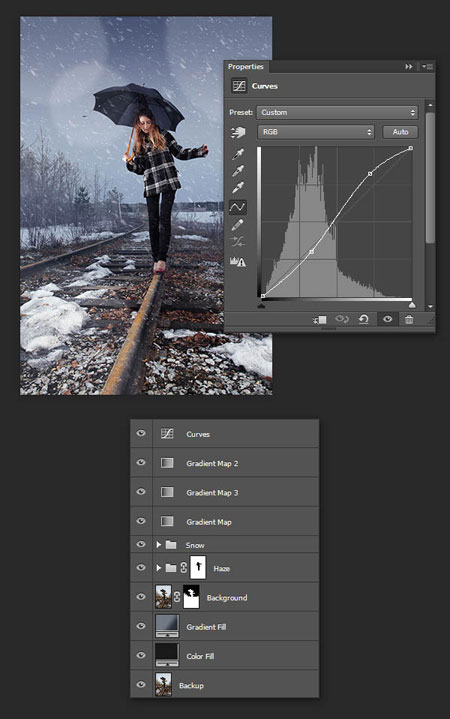
Task: Click the smooth curve values icon
Action: click(238, 242)
